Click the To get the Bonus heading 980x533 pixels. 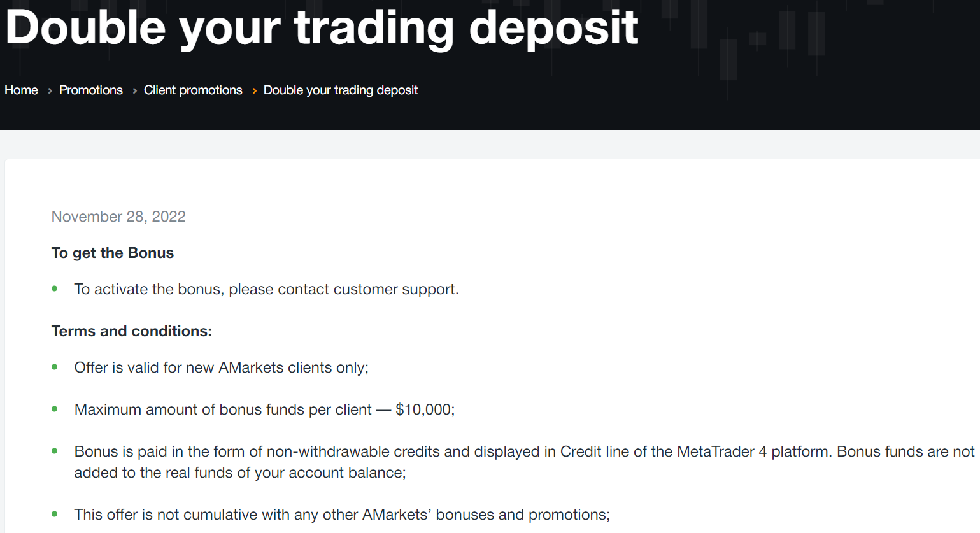click(113, 253)
